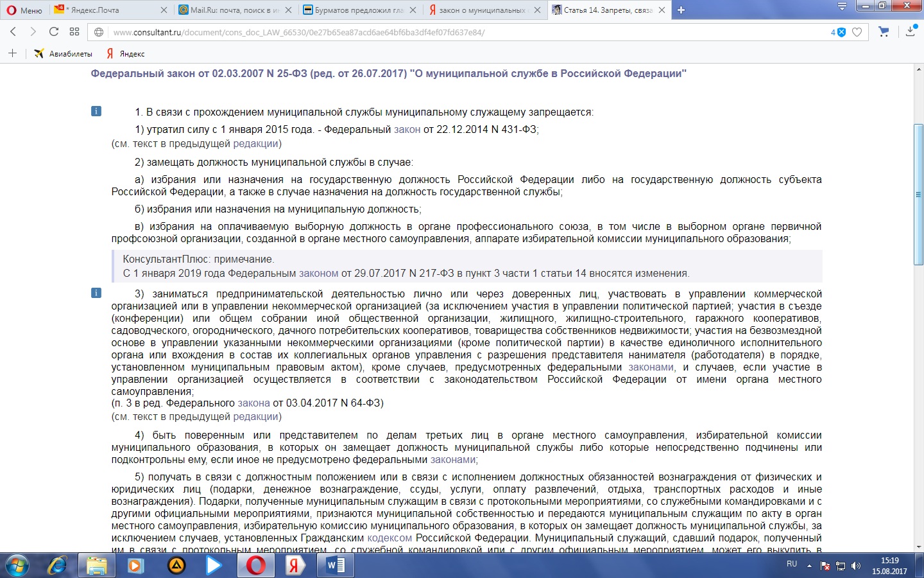924x578 pixels.
Task: Open the закон link for 431-ФЗ
Action: coord(407,129)
